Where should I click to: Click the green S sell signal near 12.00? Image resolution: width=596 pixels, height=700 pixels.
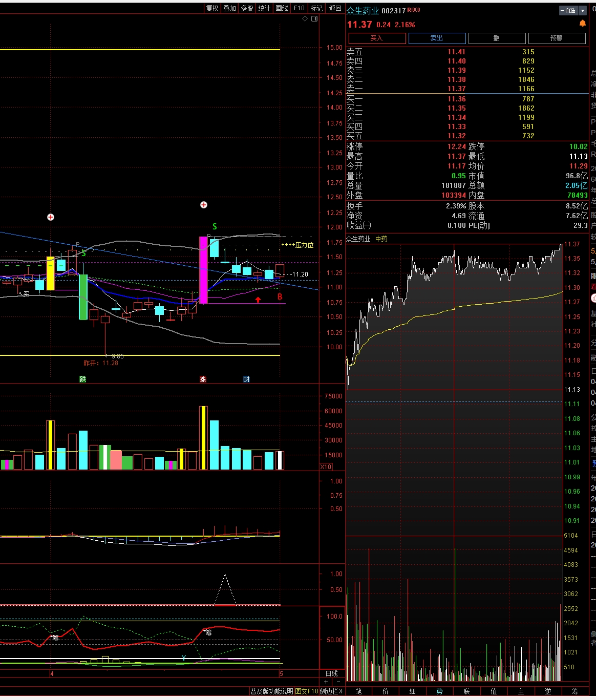coord(215,226)
